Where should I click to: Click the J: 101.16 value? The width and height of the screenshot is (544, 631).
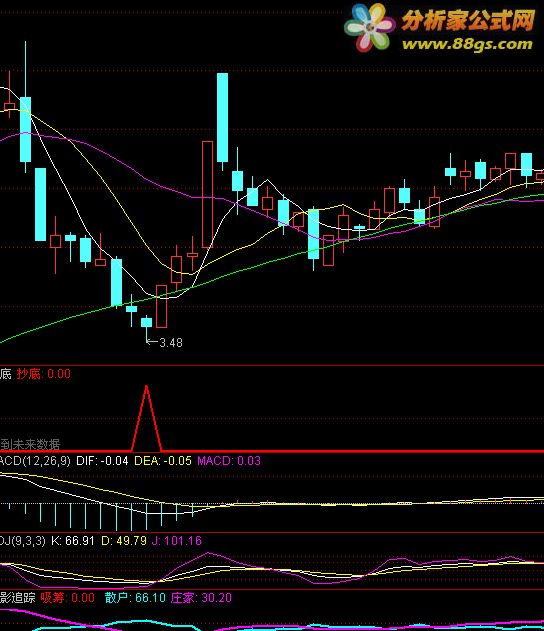pos(176,540)
